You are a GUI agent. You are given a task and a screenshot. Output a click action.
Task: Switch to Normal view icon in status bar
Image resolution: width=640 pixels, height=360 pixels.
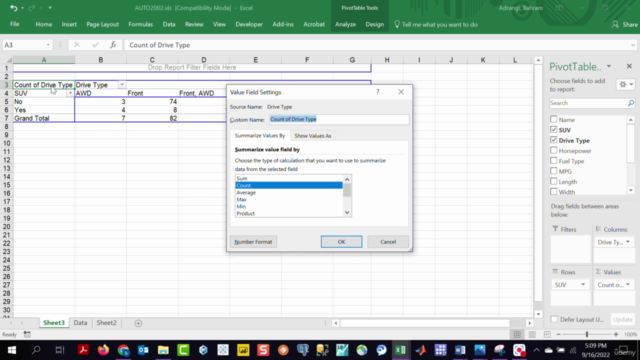tap(517, 334)
